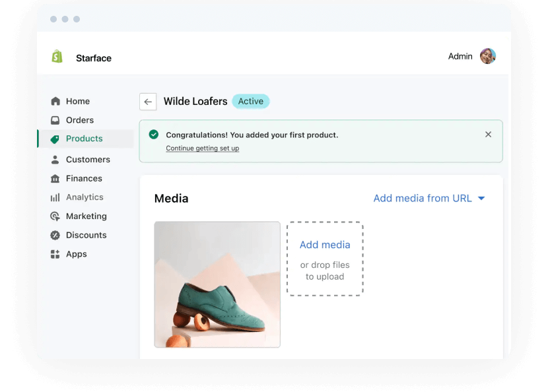Click the Add media upload button

pos(325,245)
